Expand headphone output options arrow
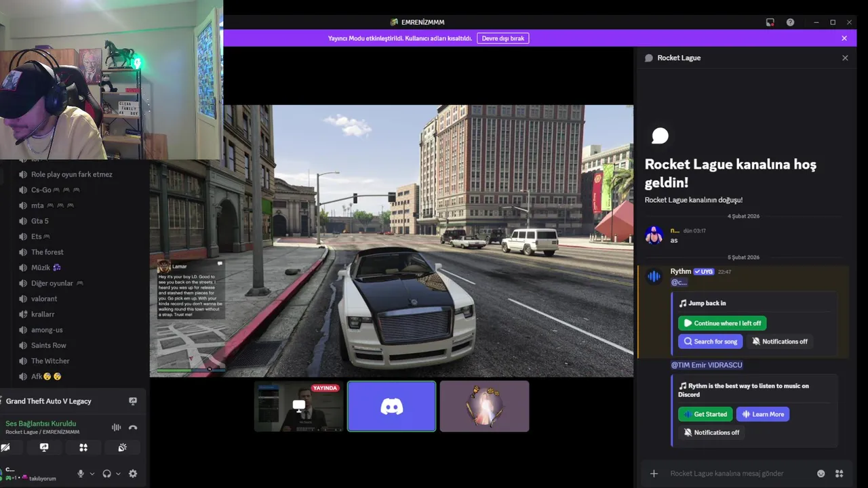The image size is (868, 488). coord(118,474)
